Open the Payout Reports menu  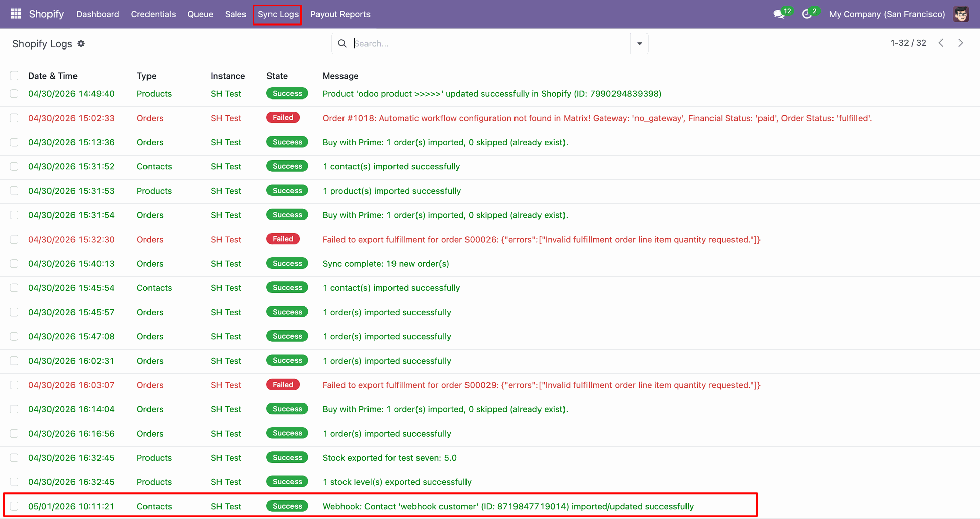[x=340, y=14]
